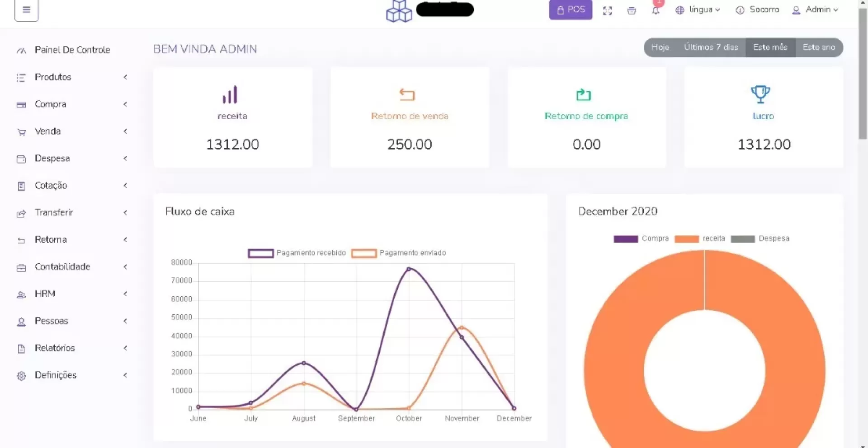Viewport: 868px width, 448px height.
Task: Click the cube logo in header
Action: tap(399, 11)
